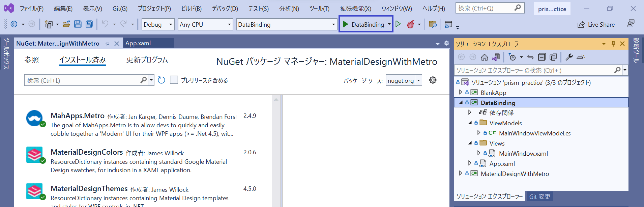Click the New Project toolbar icon

(49, 24)
